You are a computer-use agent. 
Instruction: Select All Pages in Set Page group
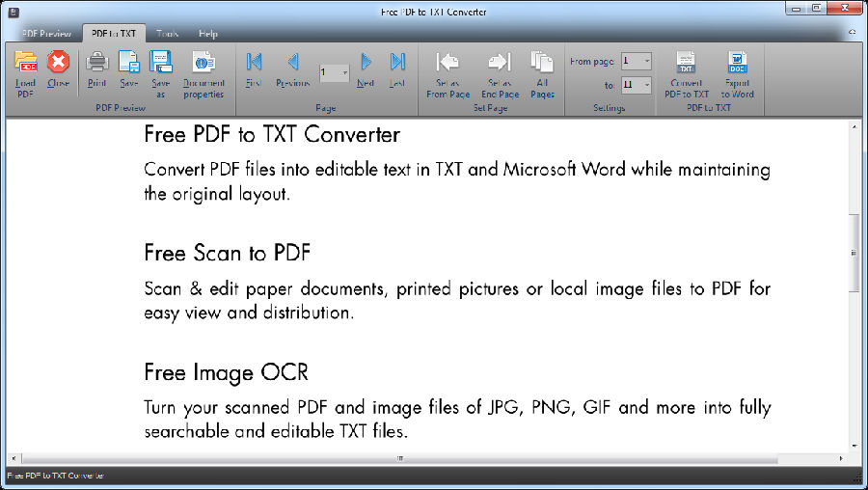(x=542, y=64)
